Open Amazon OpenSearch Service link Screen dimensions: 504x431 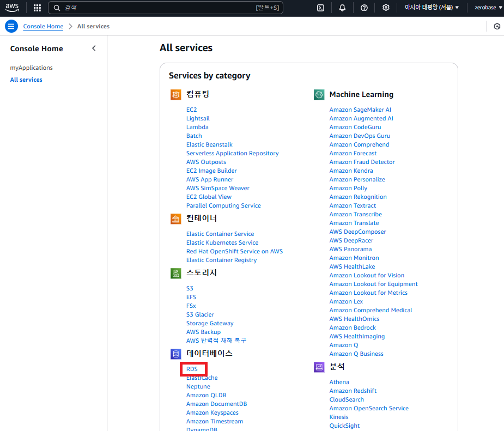point(369,408)
